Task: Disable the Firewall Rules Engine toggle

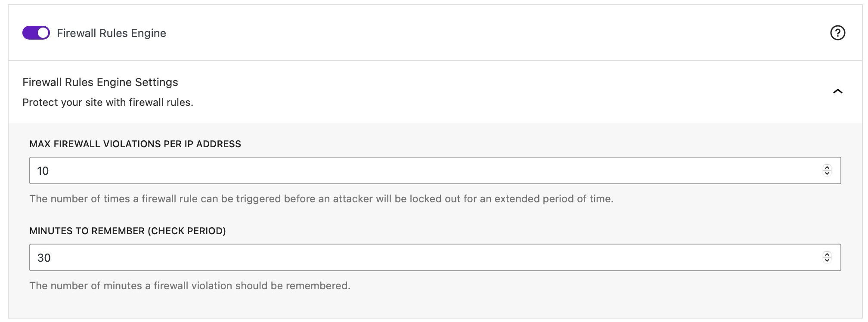Action: click(36, 33)
